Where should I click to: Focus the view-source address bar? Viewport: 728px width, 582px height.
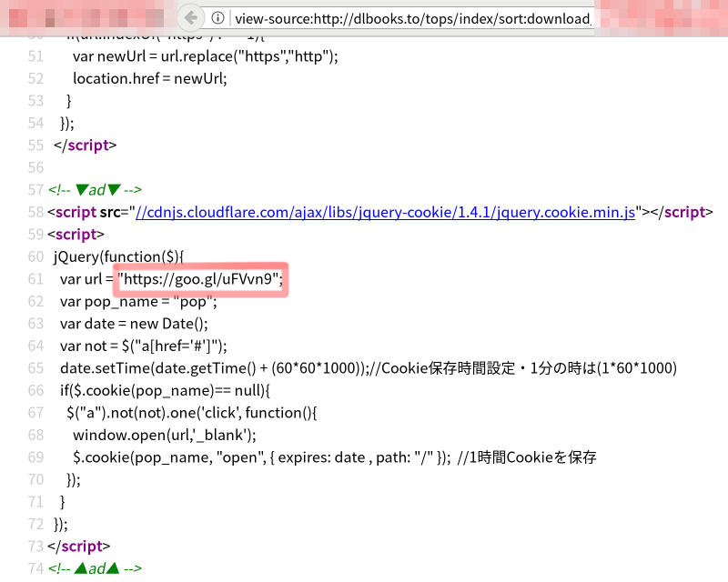pyautogui.click(x=412, y=18)
